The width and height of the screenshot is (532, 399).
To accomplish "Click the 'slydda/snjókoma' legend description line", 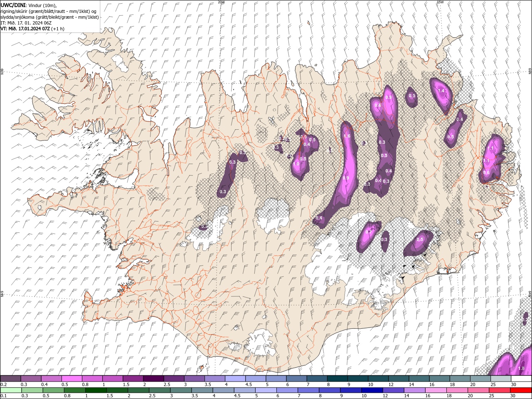I will click(x=49, y=17).
